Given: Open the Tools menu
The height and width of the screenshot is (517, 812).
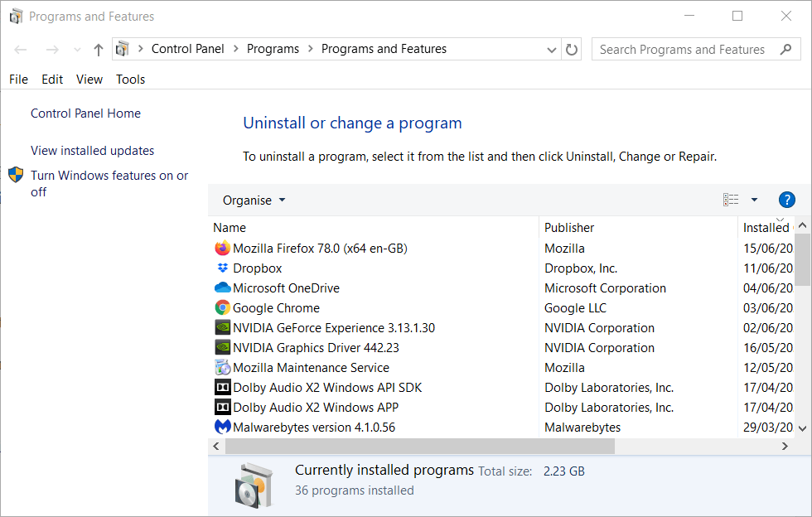Looking at the screenshot, I should [131, 80].
